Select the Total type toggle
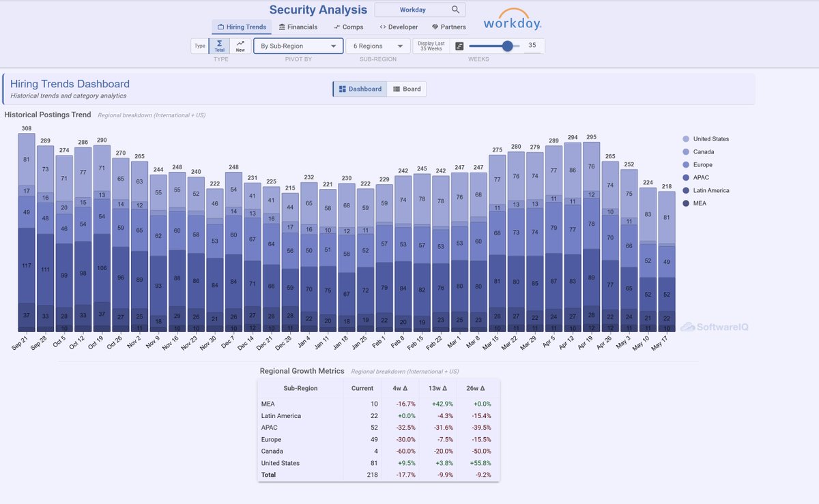819x504 pixels. (219, 46)
